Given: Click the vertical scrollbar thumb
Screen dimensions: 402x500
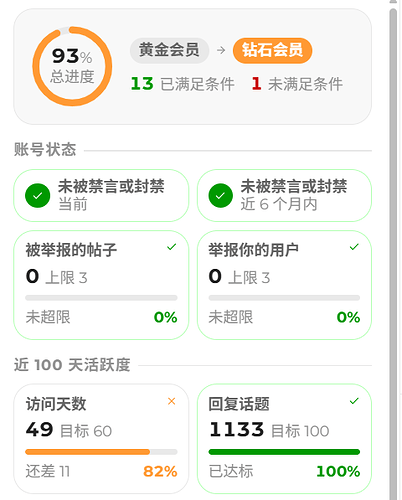Looking at the screenshot, I should pos(393,253).
